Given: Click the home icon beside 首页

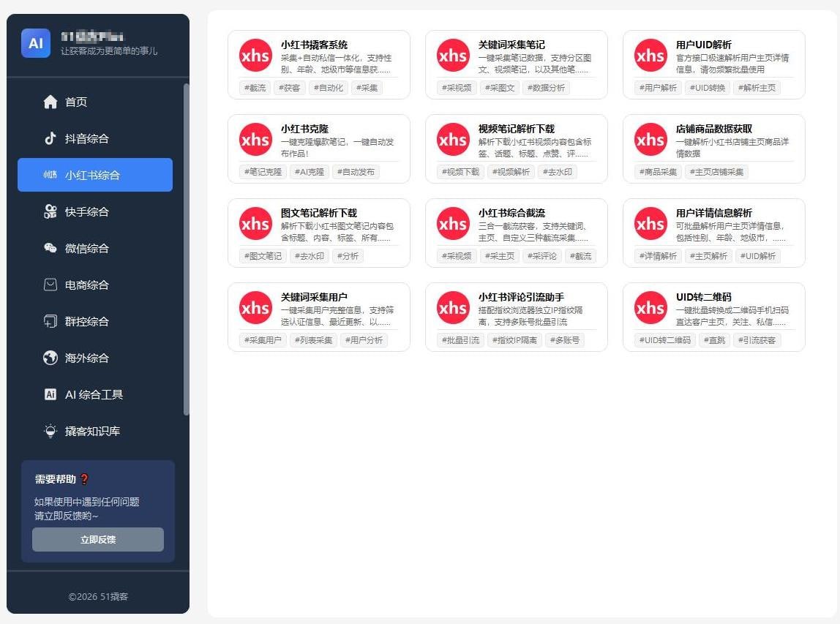Looking at the screenshot, I should pyautogui.click(x=50, y=102).
